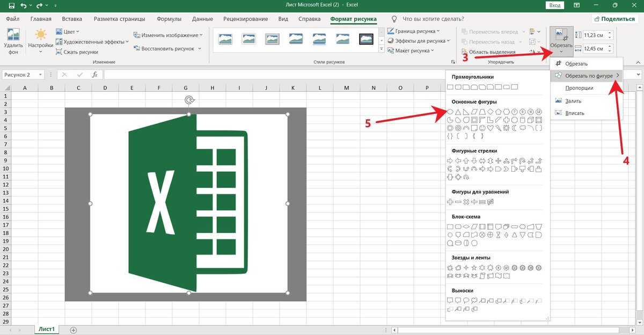The height and width of the screenshot is (335, 644).
Task: Click Сжать рисунки compress pictures
Action: 77,52
